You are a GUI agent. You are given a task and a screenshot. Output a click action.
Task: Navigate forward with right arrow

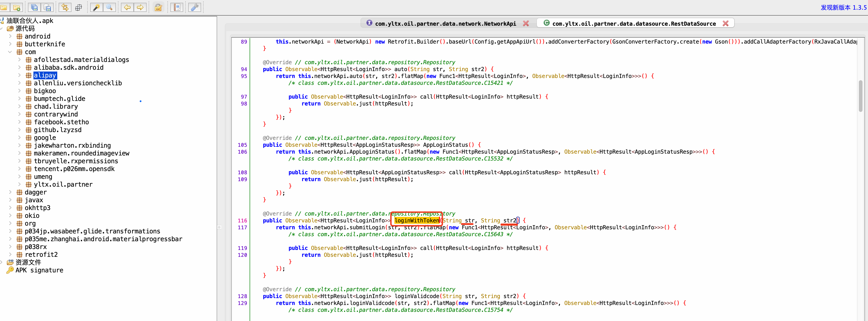point(140,7)
